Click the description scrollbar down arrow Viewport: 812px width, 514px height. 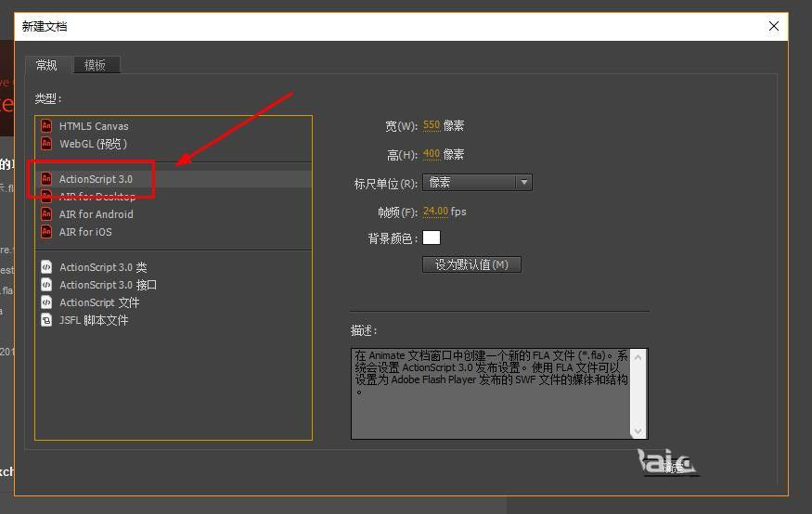pos(638,430)
